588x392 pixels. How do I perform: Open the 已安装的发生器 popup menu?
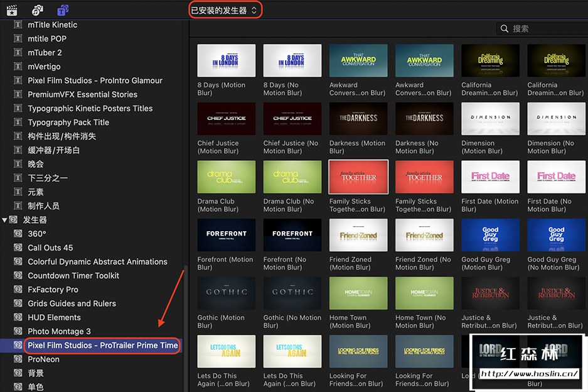(224, 10)
